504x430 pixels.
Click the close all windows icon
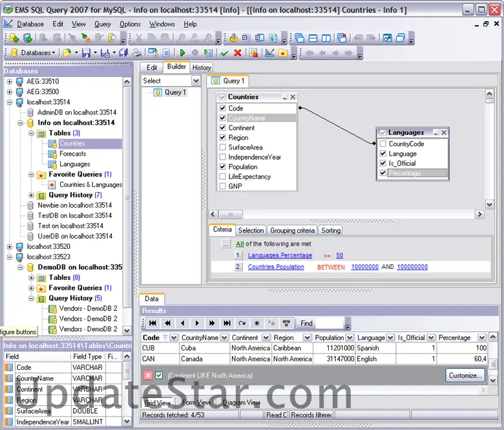coord(342,38)
